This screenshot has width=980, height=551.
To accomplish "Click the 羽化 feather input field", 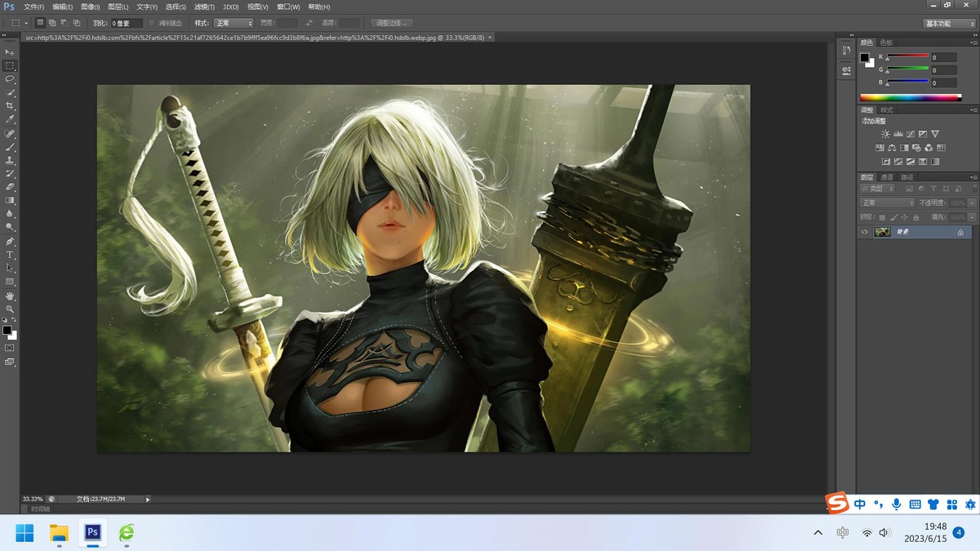I will point(126,23).
